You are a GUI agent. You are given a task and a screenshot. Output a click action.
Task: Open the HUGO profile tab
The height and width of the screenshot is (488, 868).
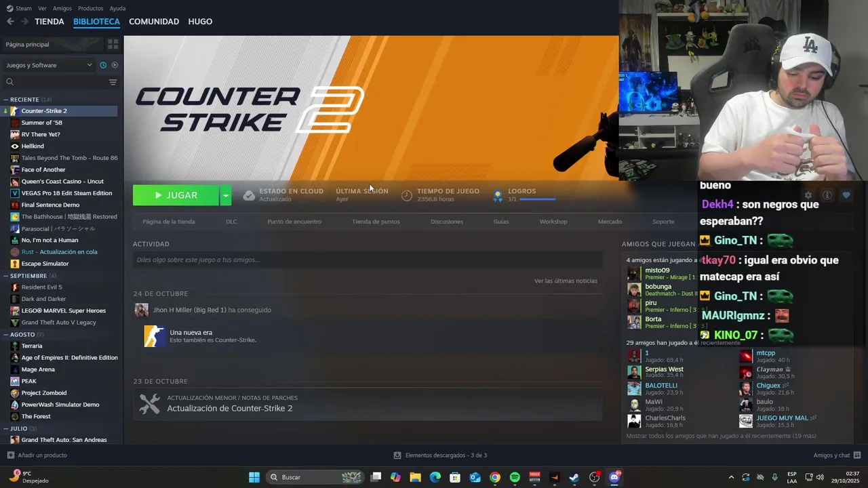click(x=200, y=22)
